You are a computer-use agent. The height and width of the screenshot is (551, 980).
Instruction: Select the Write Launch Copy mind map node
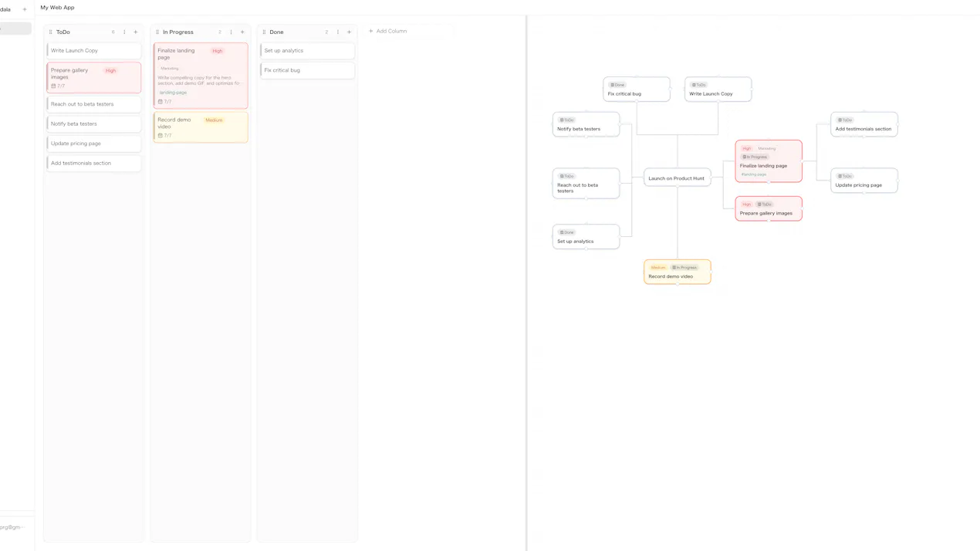[718, 90]
